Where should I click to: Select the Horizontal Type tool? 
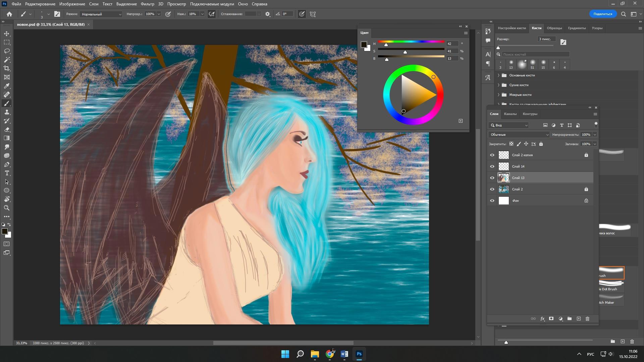[7, 173]
